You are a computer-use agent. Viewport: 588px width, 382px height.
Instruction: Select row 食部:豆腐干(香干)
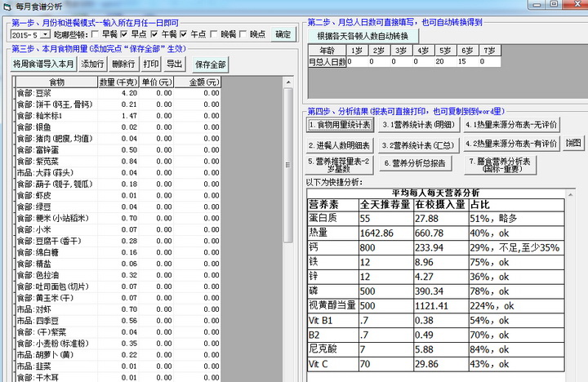[118, 241]
